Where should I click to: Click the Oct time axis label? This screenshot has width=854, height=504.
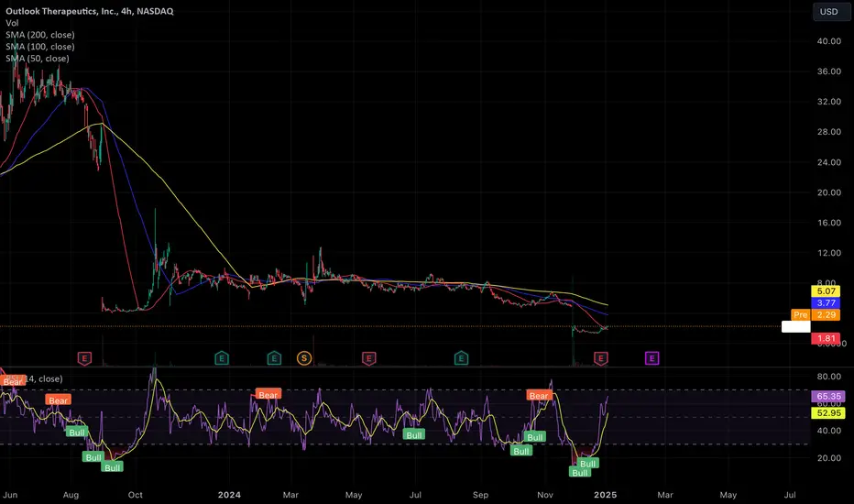tap(135, 495)
